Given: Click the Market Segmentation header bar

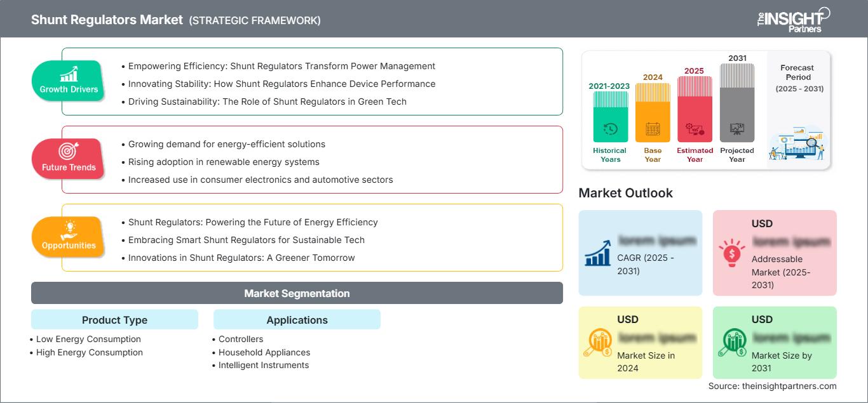Looking at the screenshot, I should (x=297, y=293).
